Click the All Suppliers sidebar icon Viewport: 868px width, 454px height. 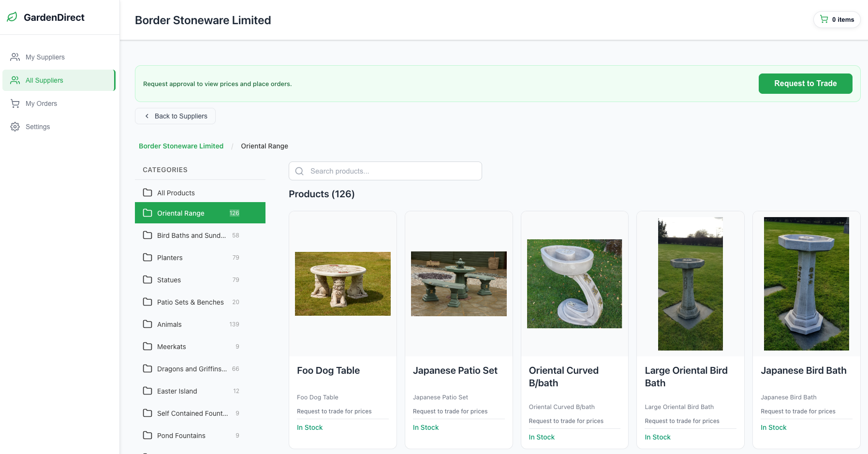[14, 80]
